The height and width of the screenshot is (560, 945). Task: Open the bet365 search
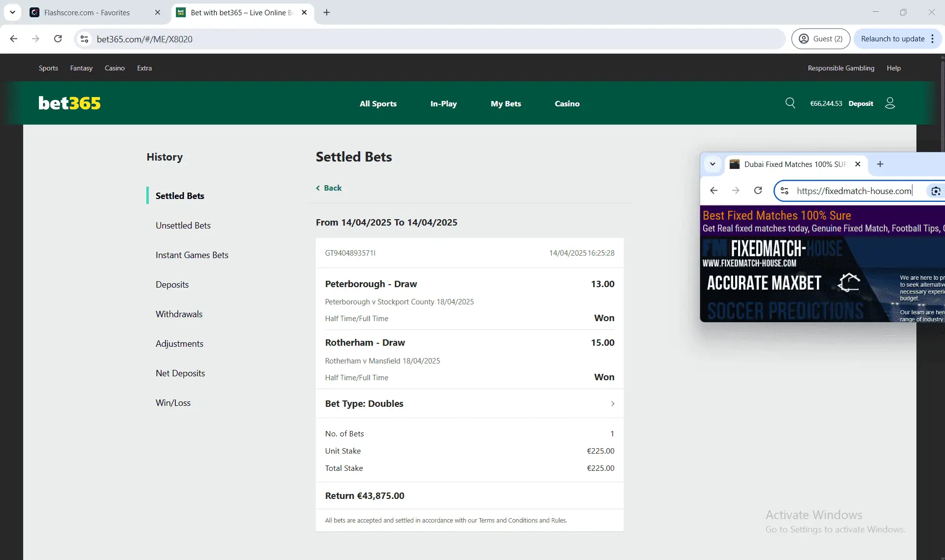(790, 103)
